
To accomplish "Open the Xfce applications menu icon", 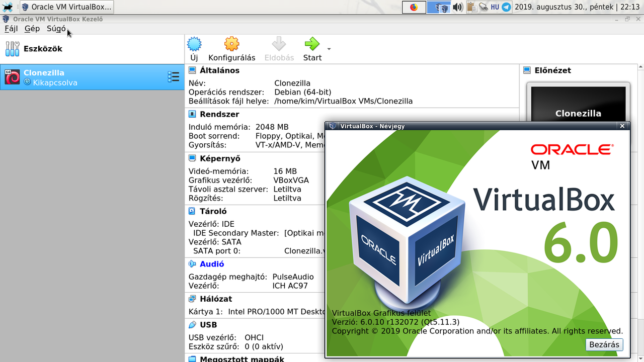I will click(x=8, y=7).
